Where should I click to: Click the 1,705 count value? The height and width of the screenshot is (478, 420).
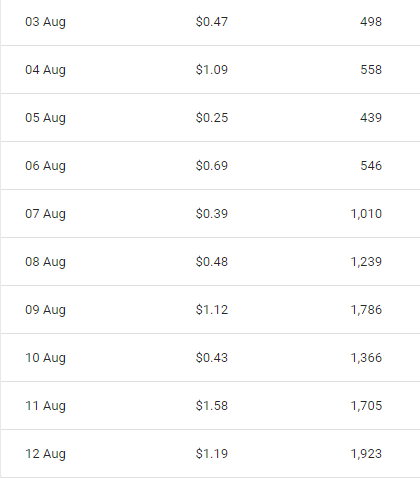click(366, 406)
